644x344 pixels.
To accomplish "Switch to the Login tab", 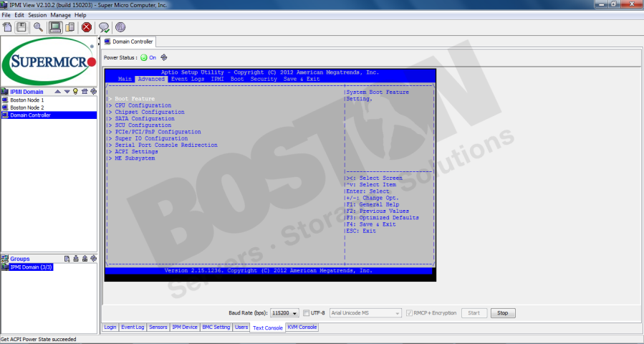I will click(110, 327).
